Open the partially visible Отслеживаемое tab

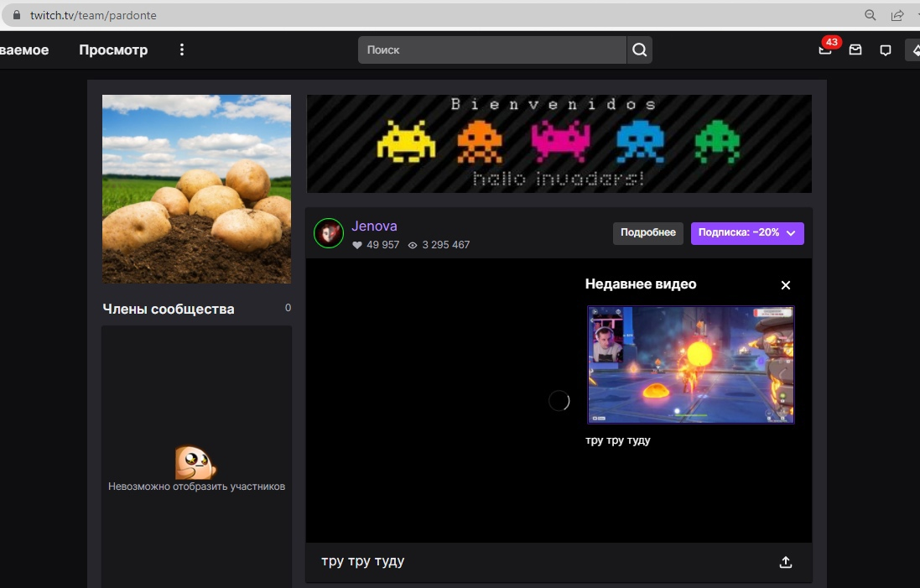pyautogui.click(x=24, y=49)
